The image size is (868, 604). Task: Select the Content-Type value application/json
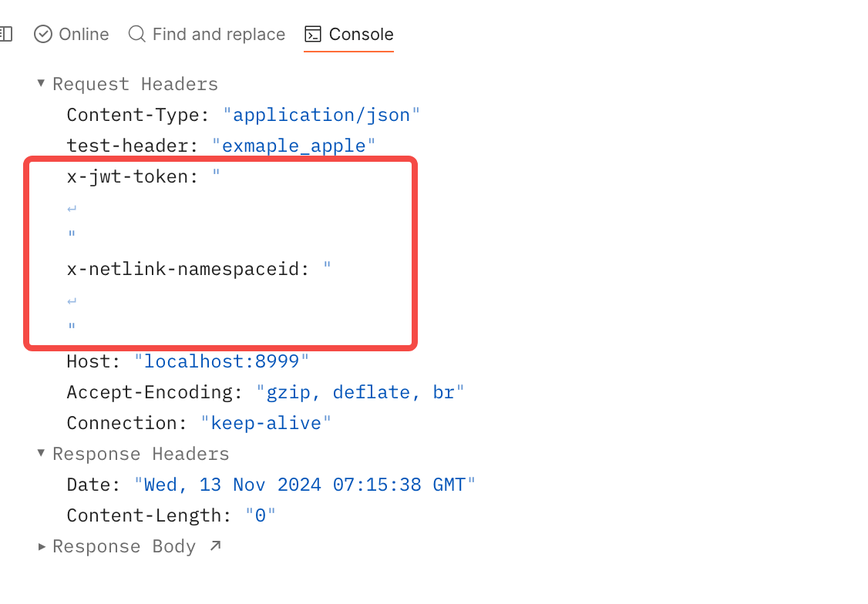(x=321, y=115)
